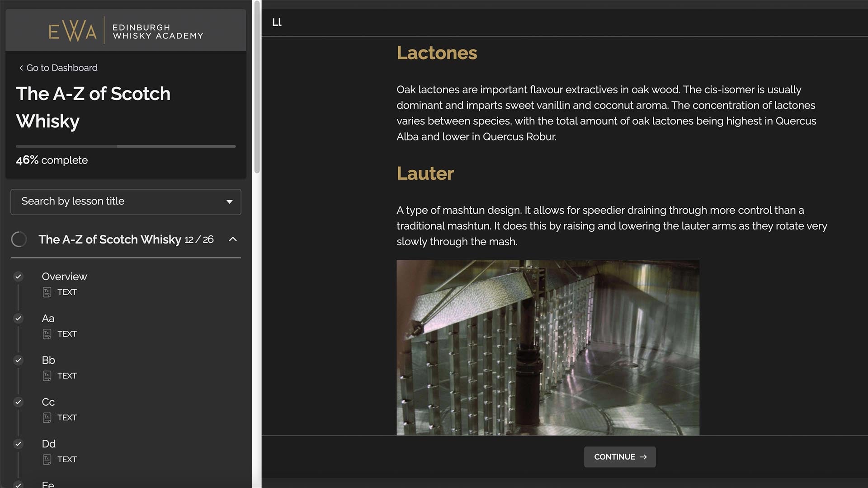Collapse The A-Z of Scotch Whisky section
The height and width of the screenshot is (488, 868).
(233, 239)
